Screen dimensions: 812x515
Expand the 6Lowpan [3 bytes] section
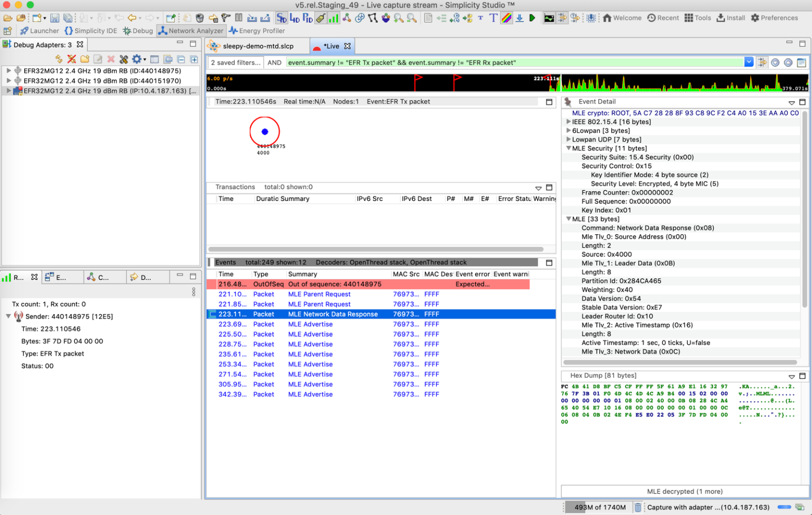tap(568, 131)
